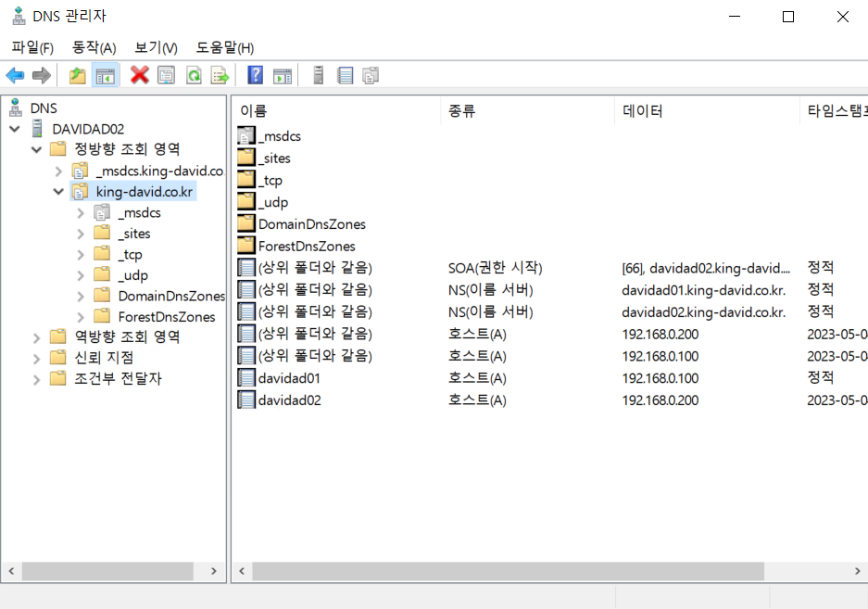Expand the 역방향 조회 영역 node
868x609 pixels.
[36, 337]
